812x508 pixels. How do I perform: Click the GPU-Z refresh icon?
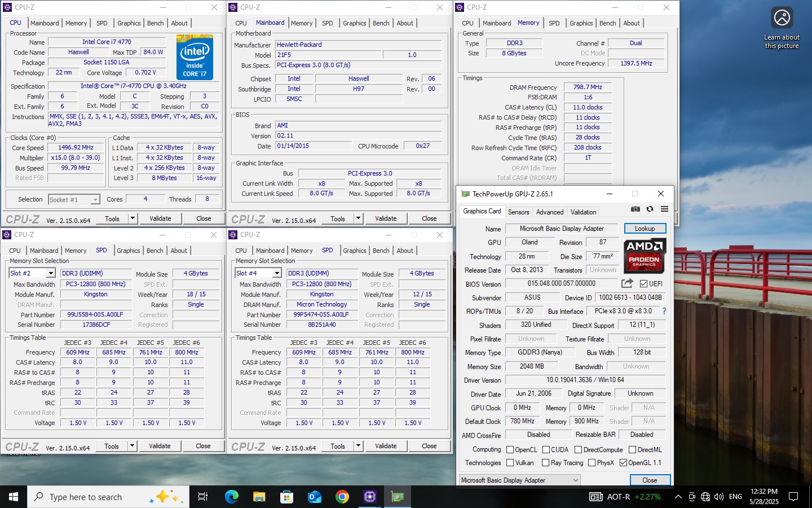point(650,209)
